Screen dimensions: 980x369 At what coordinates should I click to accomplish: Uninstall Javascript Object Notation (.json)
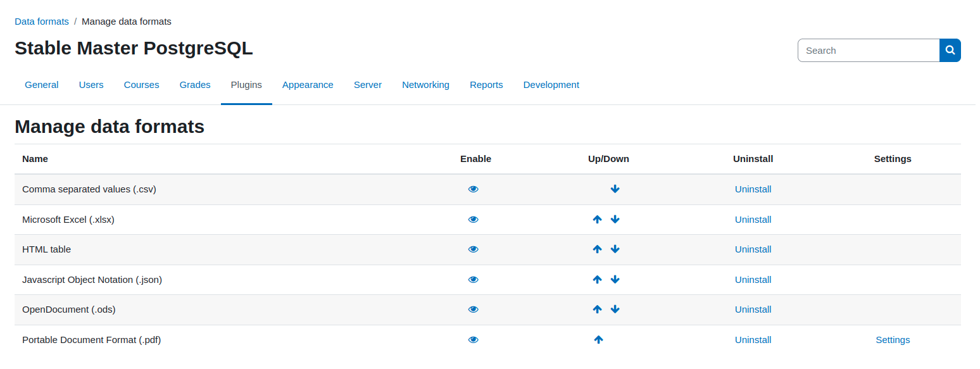753,280
